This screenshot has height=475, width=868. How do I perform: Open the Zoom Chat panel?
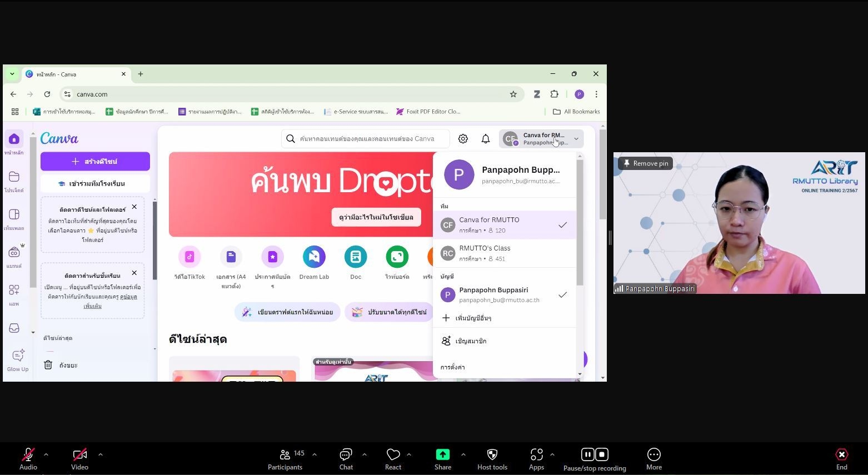[x=346, y=459]
